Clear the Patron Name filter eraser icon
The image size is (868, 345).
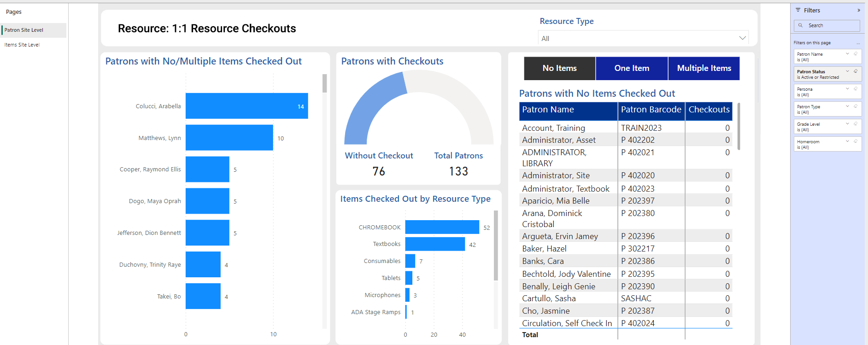(856, 54)
